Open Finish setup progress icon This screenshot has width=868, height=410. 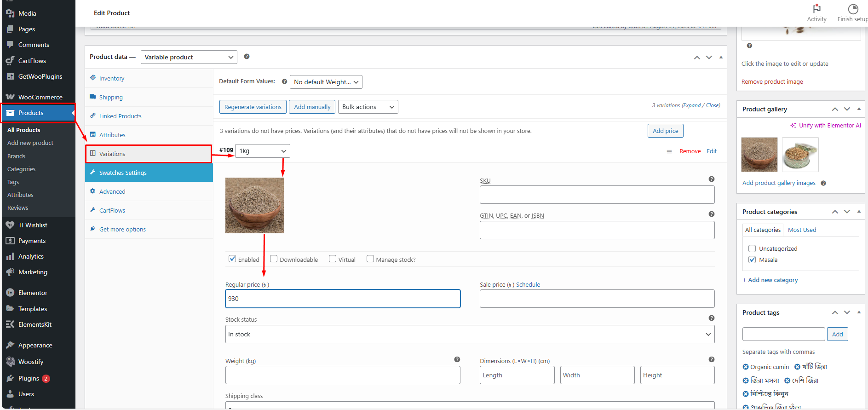pyautogui.click(x=853, y=9)
